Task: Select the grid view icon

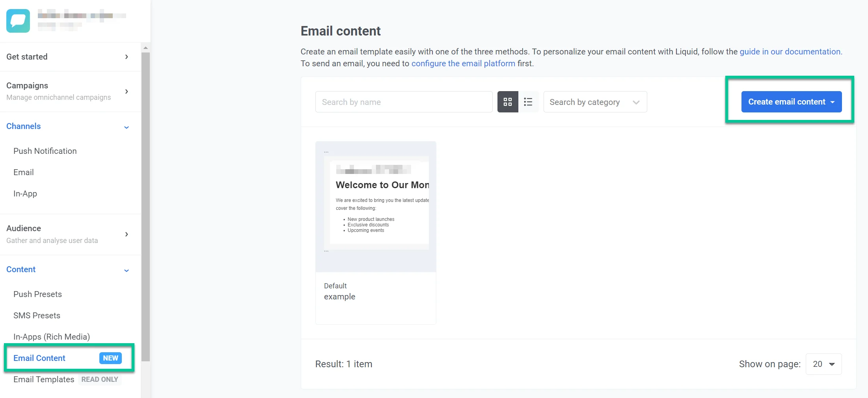Action: (508, 102)
